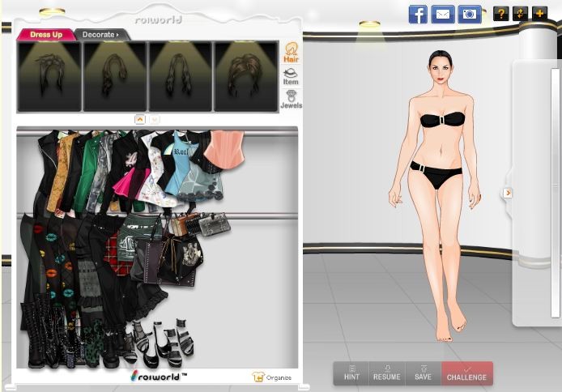This screenshot has width=562, height=392.
Task: Select the Item category icon
Action: [291, 77]
